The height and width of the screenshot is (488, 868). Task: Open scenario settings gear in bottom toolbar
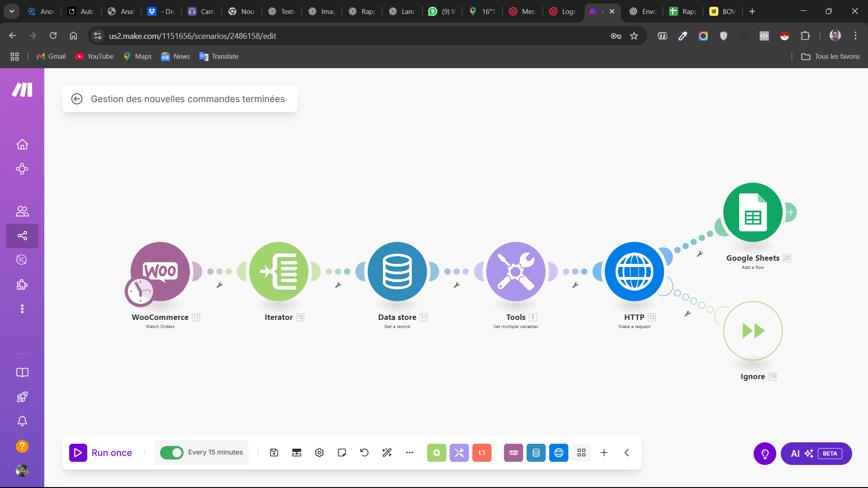tap(319, 453)
